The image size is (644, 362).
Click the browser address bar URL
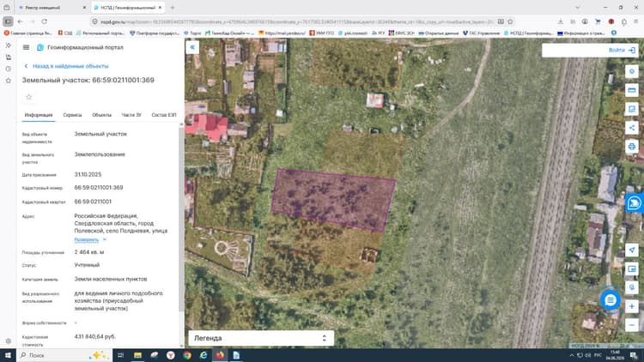(296, 21)
